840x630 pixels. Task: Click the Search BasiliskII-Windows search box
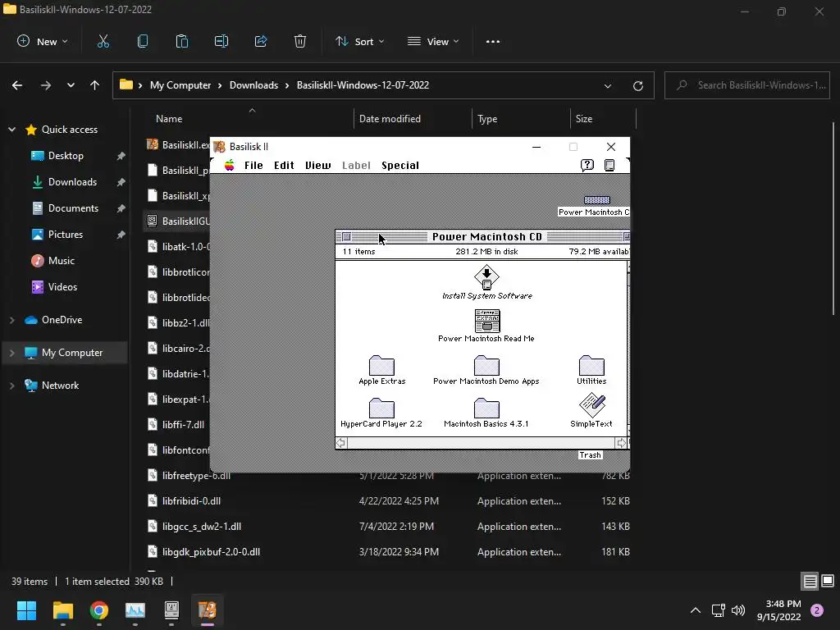coord(747,85)
